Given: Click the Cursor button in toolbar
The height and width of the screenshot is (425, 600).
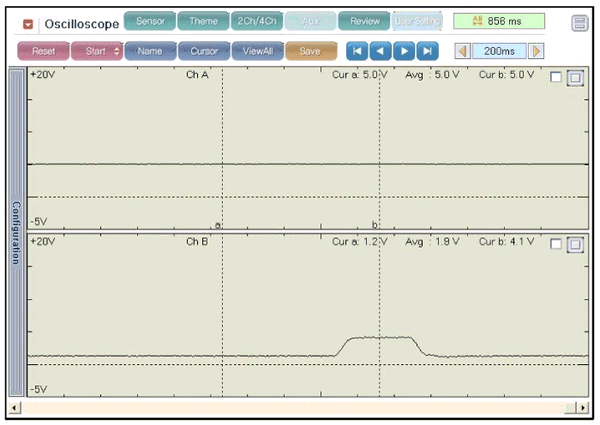Looking at the screenshot, I should pos(204,50).
